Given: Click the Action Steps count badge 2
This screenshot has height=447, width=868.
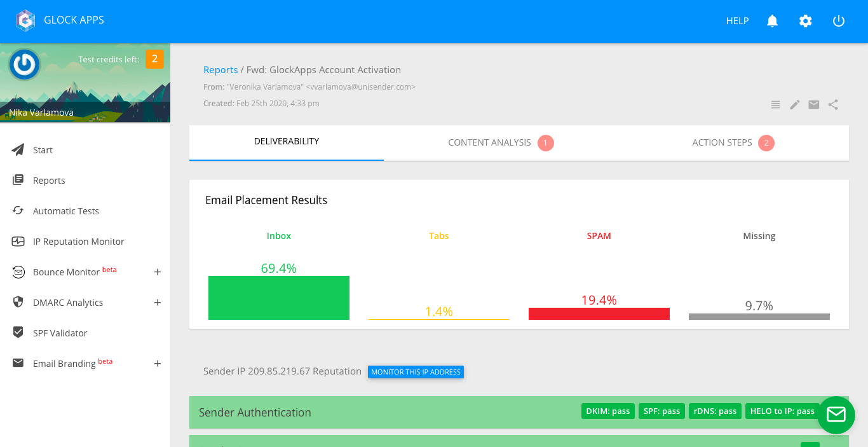Looking at the screenshot, I should point(766,142).
